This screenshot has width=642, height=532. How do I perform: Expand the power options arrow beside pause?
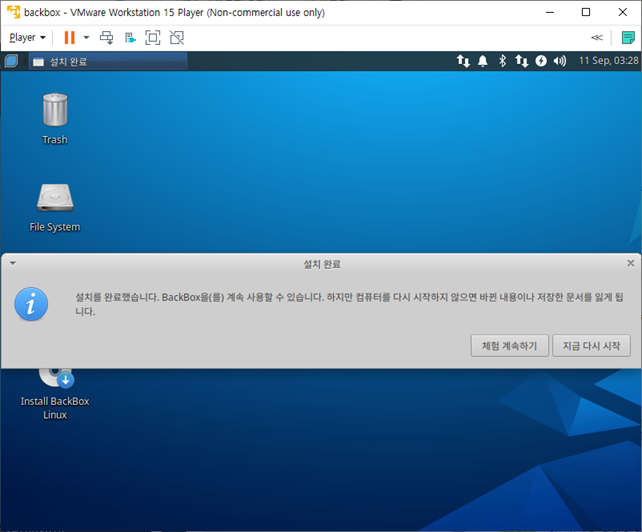tap(86, 38)
